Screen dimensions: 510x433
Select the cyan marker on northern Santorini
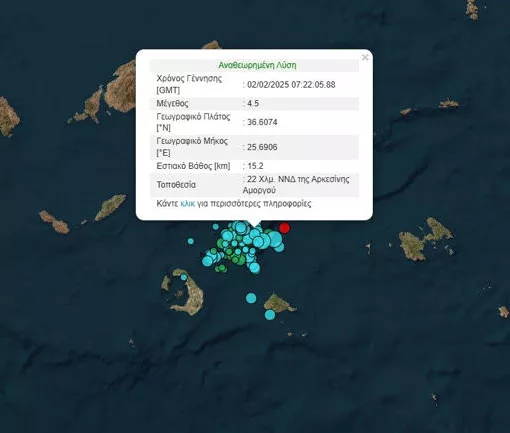184,277
